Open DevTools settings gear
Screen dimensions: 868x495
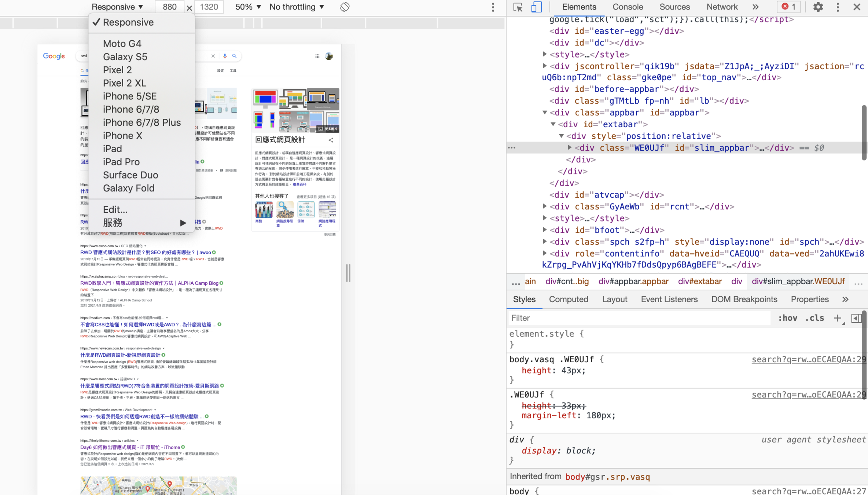(818, 7)
